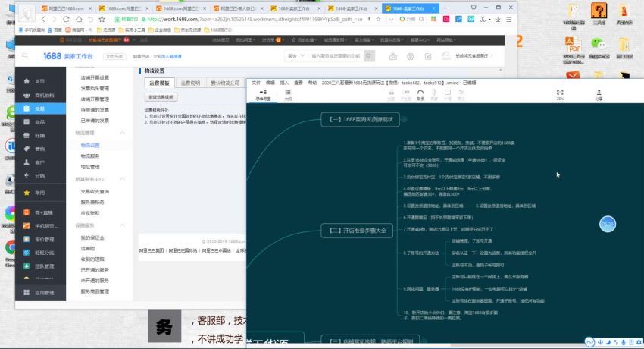The width and height of the screenshot is (644, 349).
Task: Click 阿里巴巴集团 footer link
Action: click(151, 250)
